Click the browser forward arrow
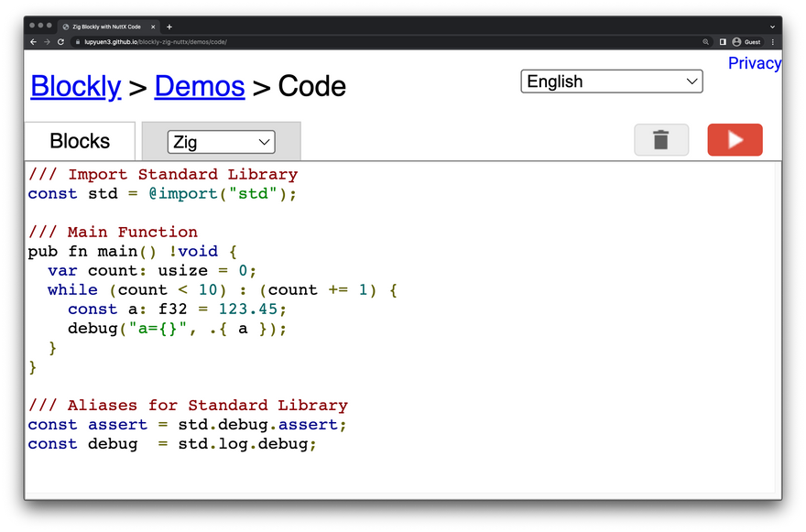806x532 pixels. tap(47, 42)
